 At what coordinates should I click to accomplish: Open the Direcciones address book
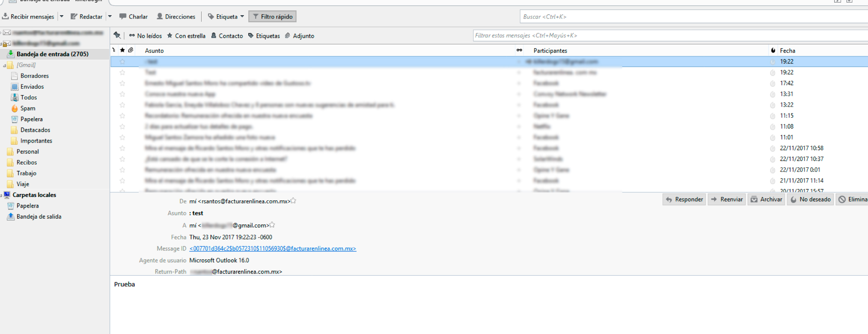176,16
